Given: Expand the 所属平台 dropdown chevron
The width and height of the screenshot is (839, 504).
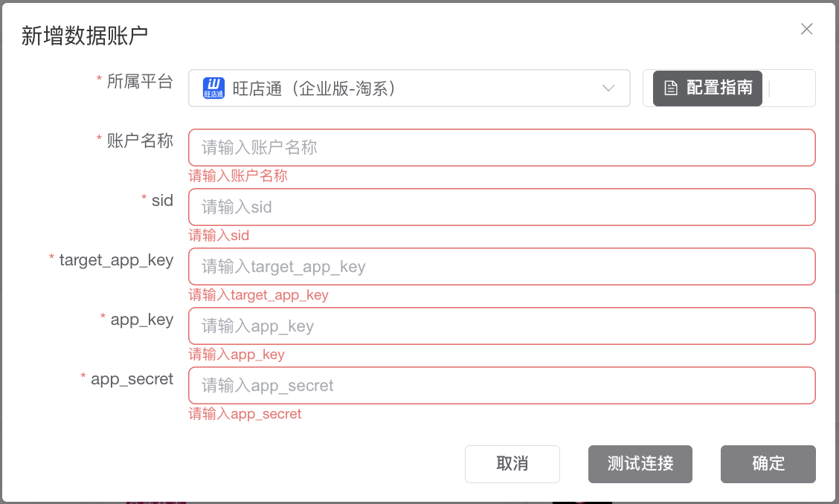Looking at the screenshot, I should 608,88.
